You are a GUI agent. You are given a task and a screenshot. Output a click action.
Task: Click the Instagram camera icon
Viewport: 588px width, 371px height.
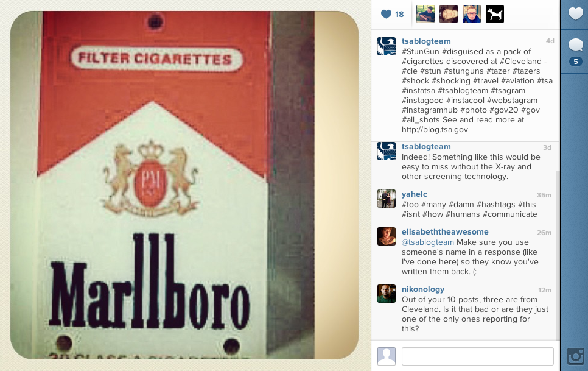click(x=576, y=356)
